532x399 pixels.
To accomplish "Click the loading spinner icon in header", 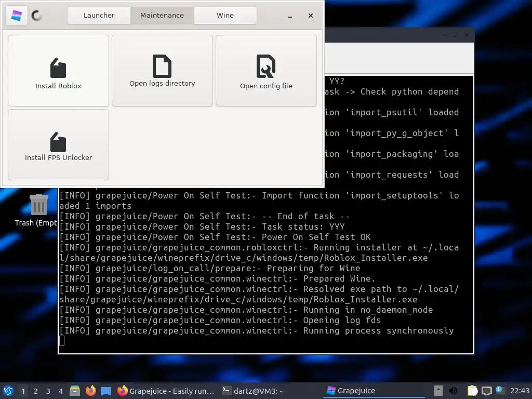I will [37, 16].
